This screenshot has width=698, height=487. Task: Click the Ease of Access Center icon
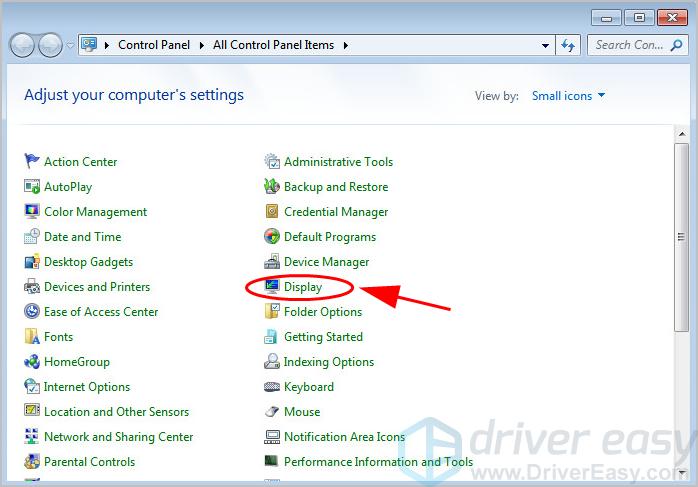(32, 311)
